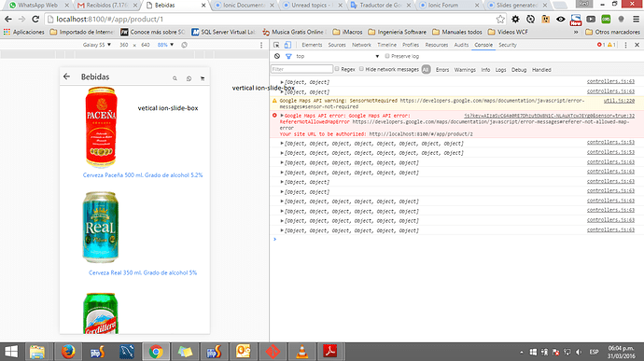
Task: Click the Chrome address bar URL
Action: [109, 20]
